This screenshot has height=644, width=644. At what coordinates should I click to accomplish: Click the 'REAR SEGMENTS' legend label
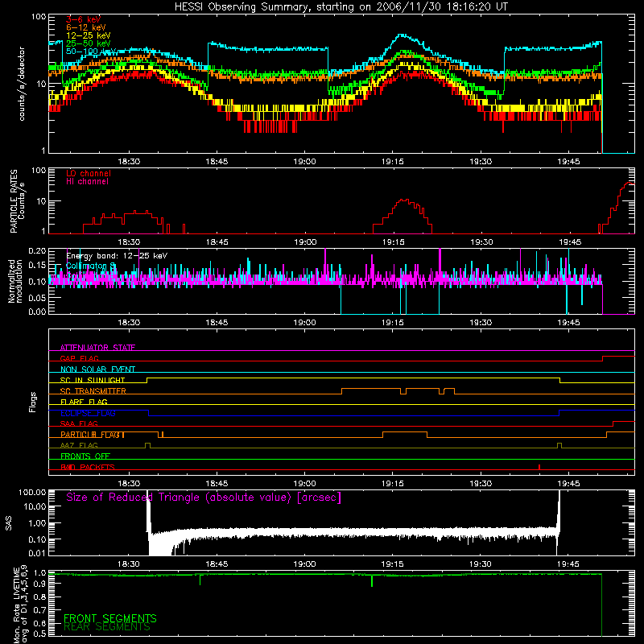107,627
